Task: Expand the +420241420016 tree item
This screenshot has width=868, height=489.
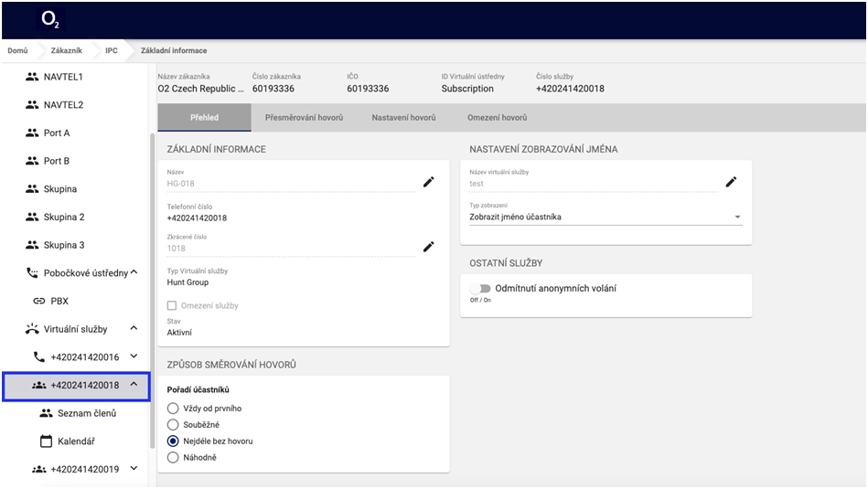Action: tap(134, 356)
